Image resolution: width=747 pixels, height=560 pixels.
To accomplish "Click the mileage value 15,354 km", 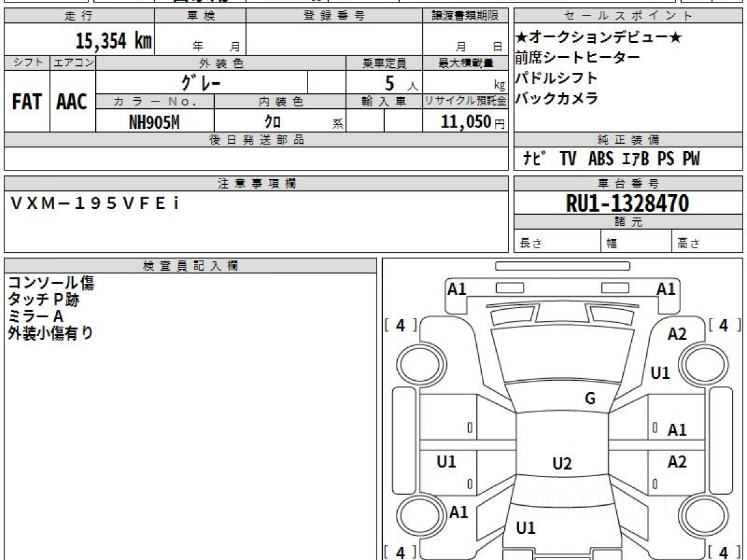I will pos(114,41).
